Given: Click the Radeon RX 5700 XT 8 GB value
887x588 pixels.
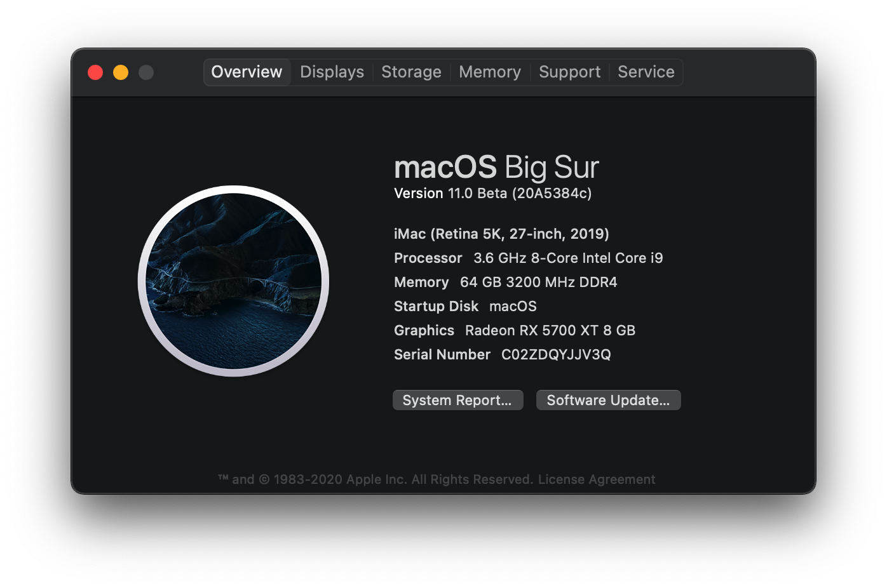Looking at the screenshot, I should pyautogui.click(x=550, y=330).
